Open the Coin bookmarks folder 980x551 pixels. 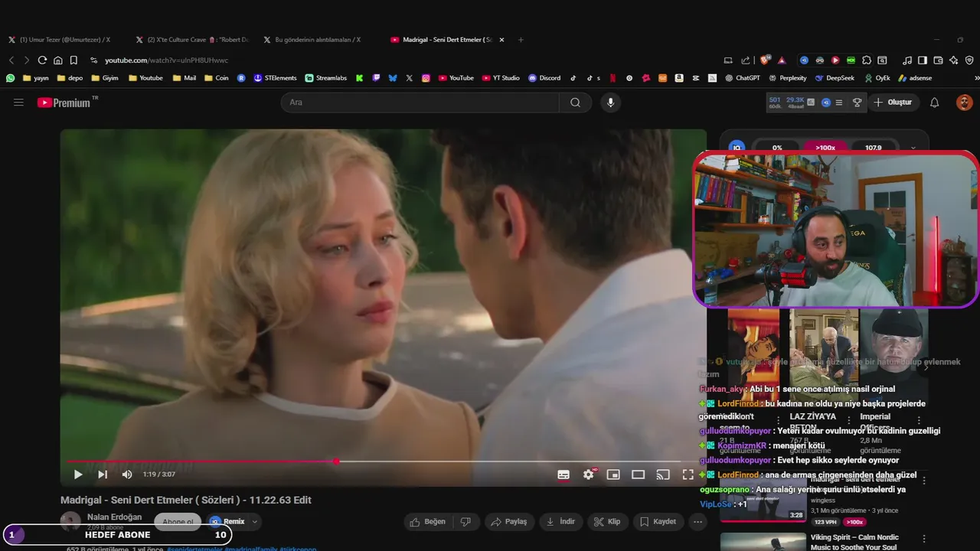(216, 78)
